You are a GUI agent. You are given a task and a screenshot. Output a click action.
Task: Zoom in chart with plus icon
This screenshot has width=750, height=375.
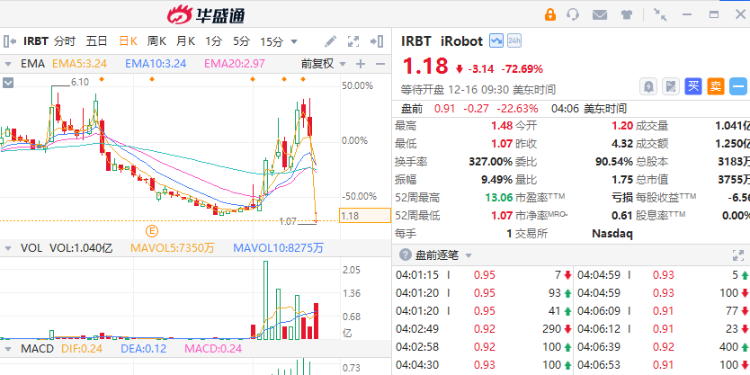(x=360, y=64)
